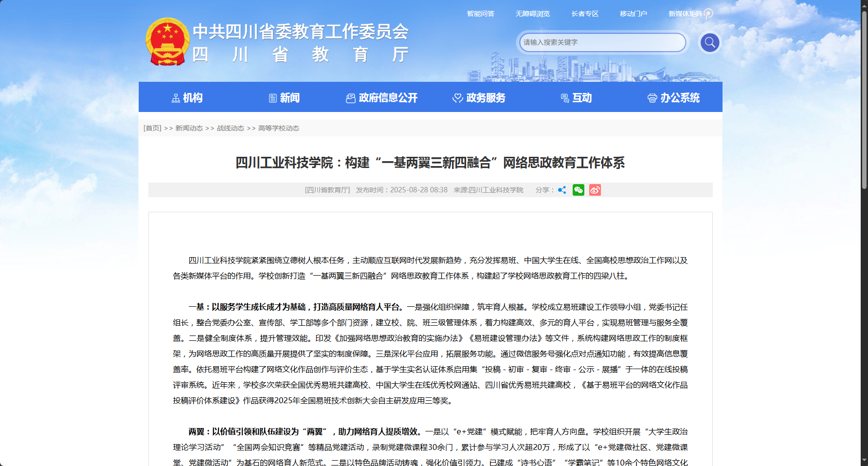Viewport: 868px width, 466px height.
Task: Click the blue share icon
Action: 562,190
